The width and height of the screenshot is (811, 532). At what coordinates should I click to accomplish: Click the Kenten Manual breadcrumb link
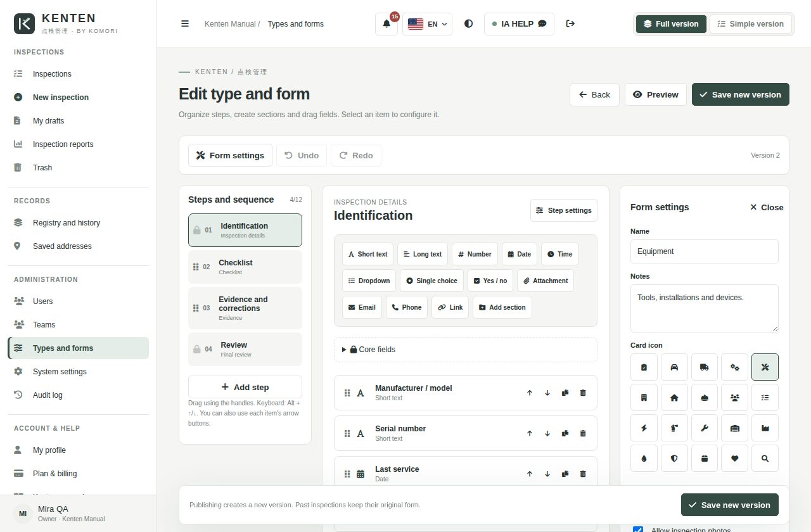(x=230, y=24)
